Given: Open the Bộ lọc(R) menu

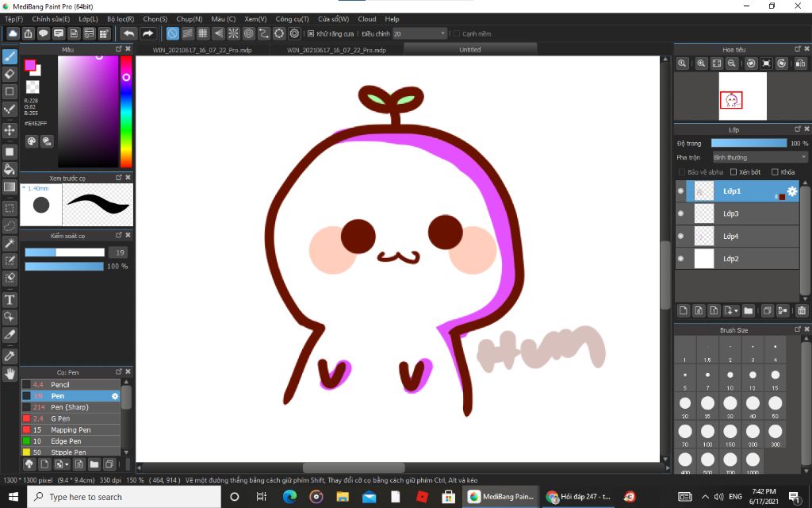Looking at the screenshot, I should (121, 19).
